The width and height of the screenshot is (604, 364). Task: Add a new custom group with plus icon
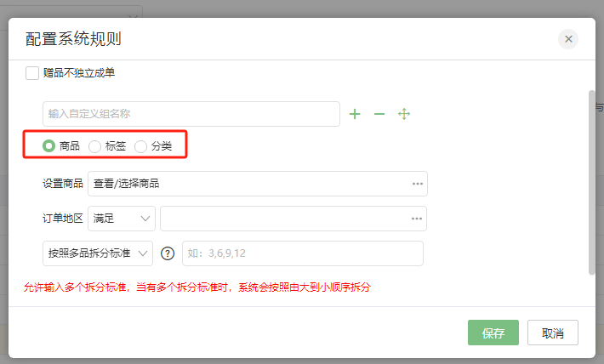pyautogui.click(x=355, y=114)
